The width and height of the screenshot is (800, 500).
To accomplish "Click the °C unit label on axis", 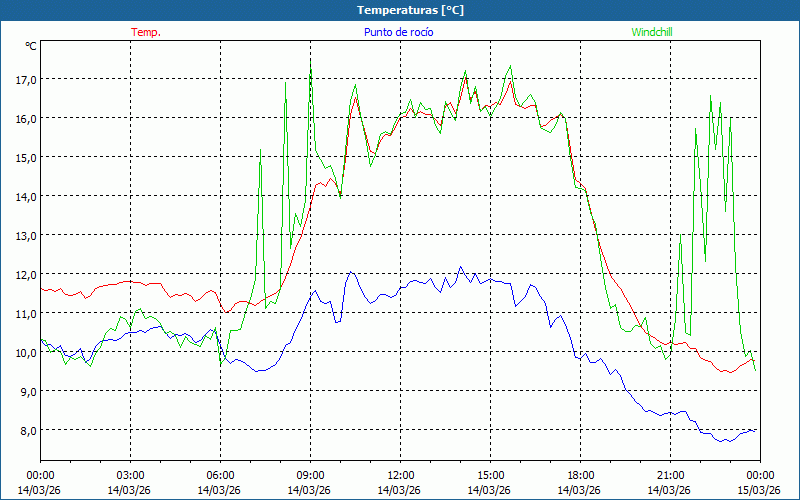I will (x=30, y=46).
